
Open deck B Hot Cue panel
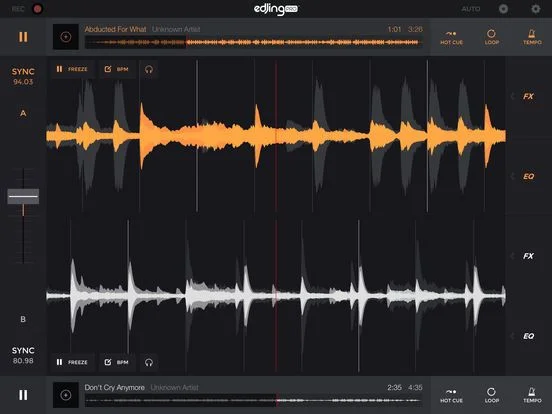point(451,396)
